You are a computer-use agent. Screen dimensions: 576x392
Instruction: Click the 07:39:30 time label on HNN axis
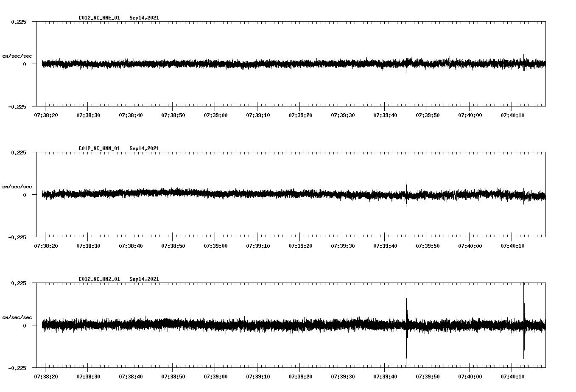(x=343, y=246)
